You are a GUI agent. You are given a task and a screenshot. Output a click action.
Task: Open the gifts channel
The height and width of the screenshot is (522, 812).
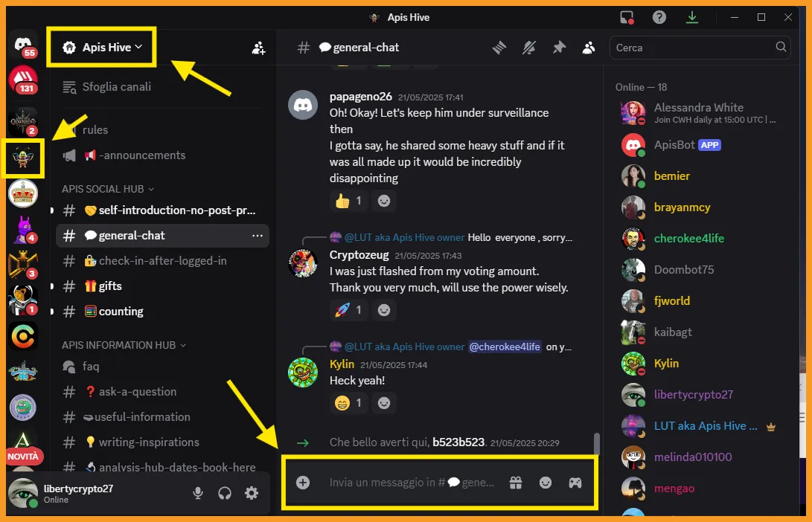(x=162, y=286)
